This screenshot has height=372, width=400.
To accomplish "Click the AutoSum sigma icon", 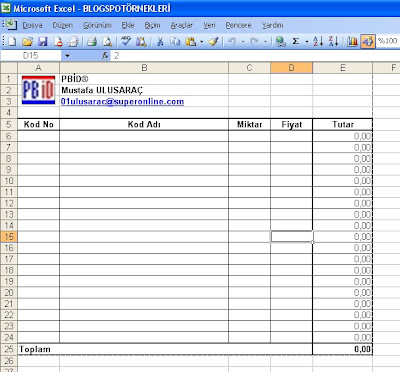I will click(295, 41).
